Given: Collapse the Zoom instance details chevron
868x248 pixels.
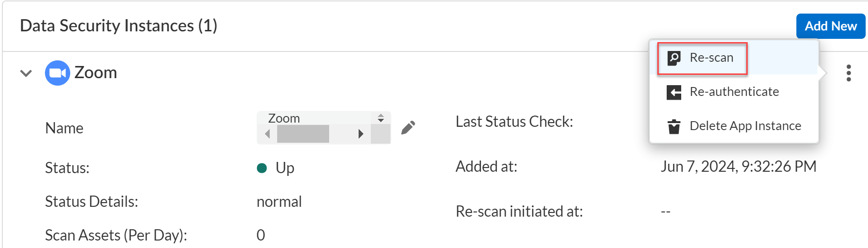Looking at the screenshot, I should tap(26, 73).
